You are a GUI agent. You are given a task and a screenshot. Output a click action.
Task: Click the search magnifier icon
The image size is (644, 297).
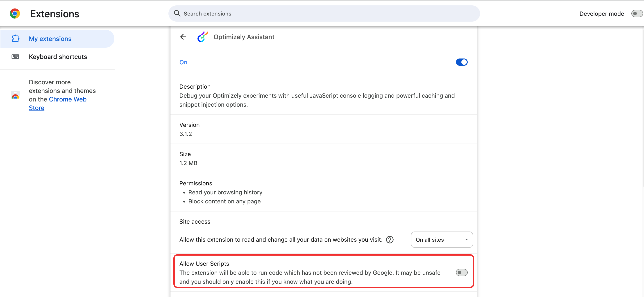pos(177,13)
